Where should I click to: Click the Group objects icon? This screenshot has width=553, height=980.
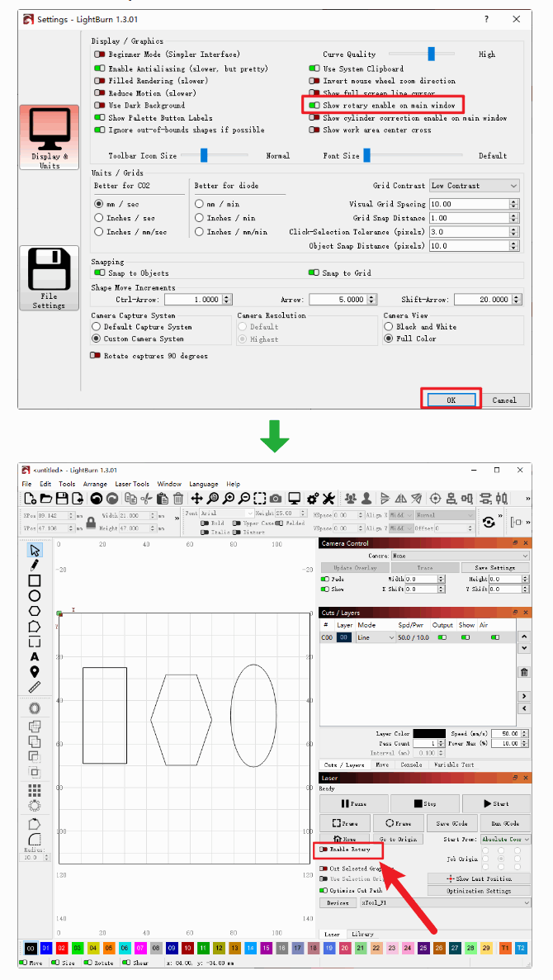[x=351, y=498]
